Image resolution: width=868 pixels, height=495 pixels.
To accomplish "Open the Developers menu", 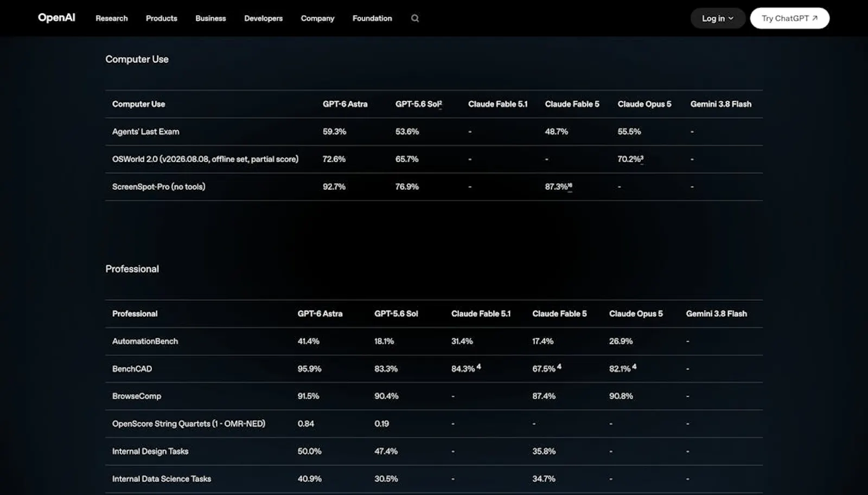I will pyautogui.click(x=263, y=18).
